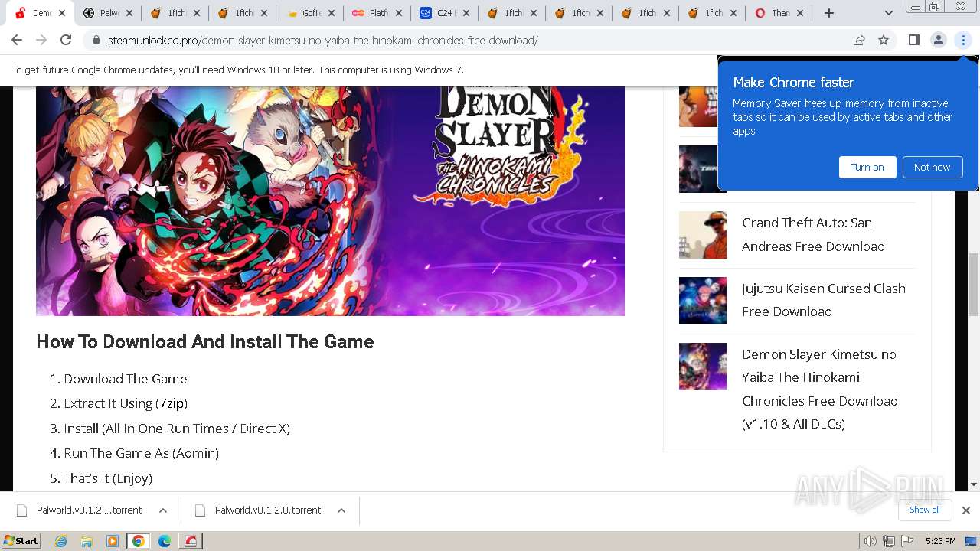Reload the current page
Viewport: 980px width, 551px height.
tap(66, 40)
